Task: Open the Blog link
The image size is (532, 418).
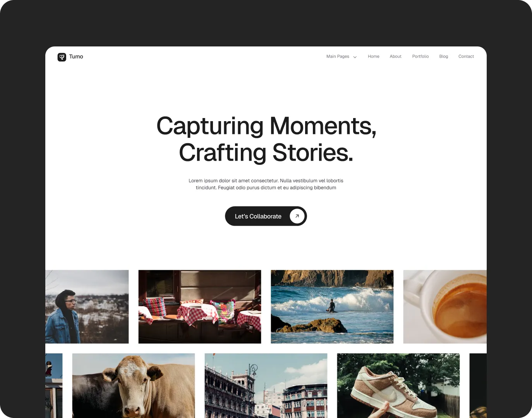Action: [443, 57]
